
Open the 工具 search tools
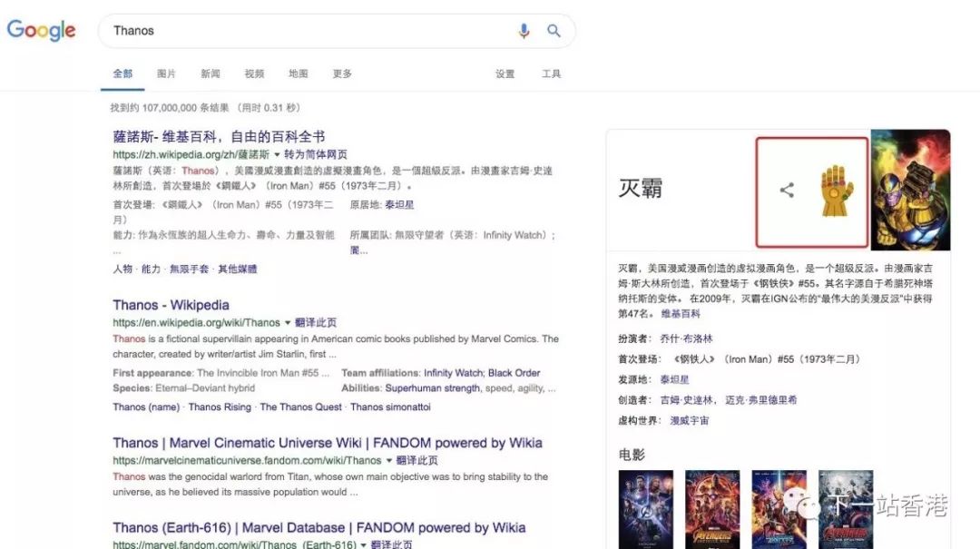coord(552,74)
